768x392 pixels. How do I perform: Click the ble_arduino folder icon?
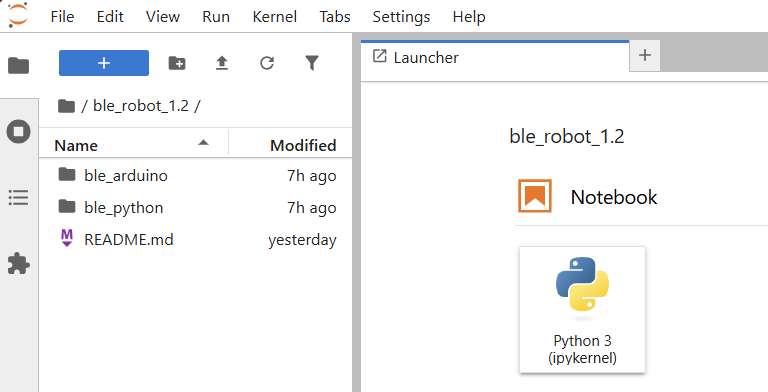[67, 174]
